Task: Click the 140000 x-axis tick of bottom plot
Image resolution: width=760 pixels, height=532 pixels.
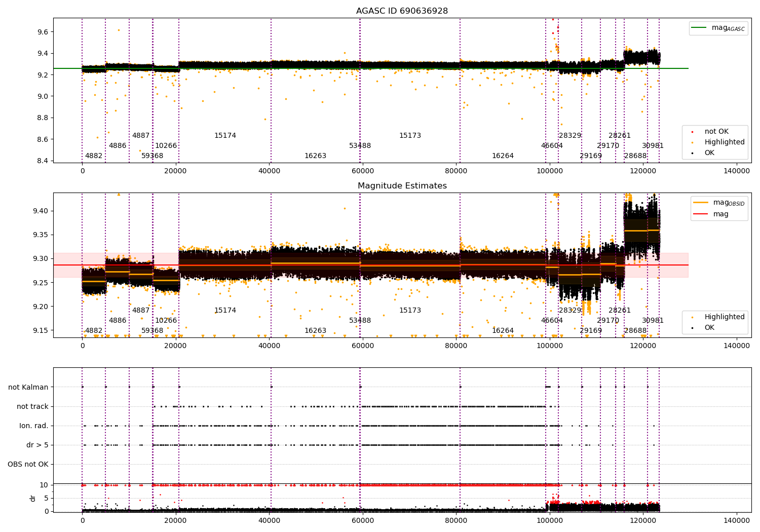Action: (x=736, y=520)
